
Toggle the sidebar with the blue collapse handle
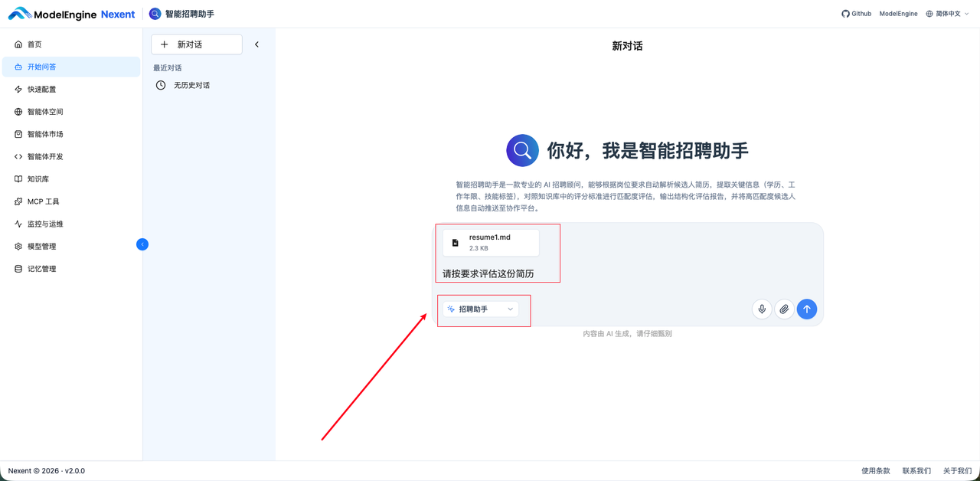pyautogui.click(x=142, y=244)
